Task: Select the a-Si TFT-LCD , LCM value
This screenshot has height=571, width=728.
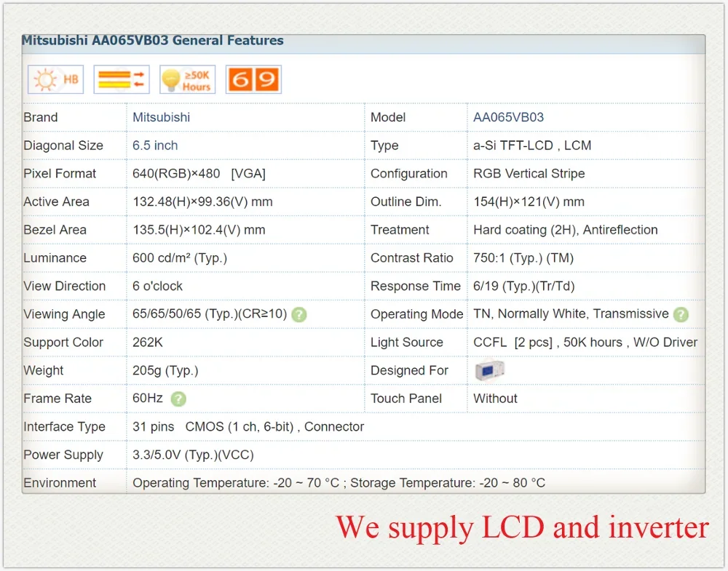Action: (x=532, y=145)
